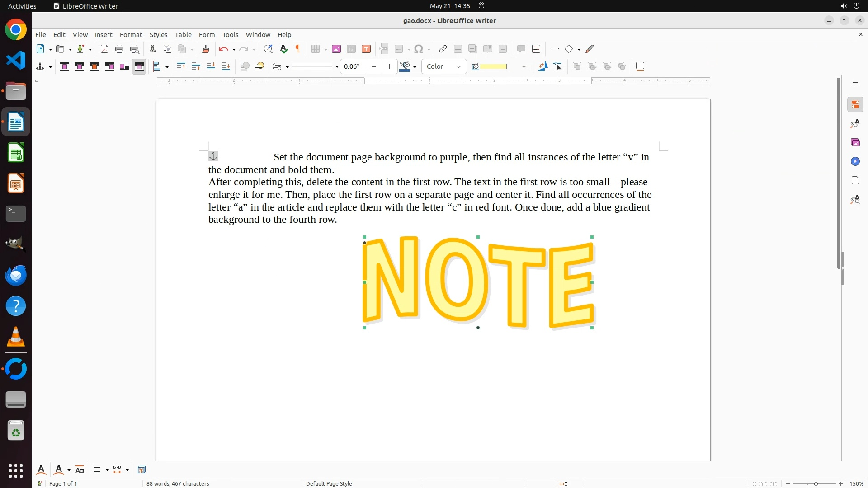Screen dimensions: 868x488
Task: Click word count text in status bar
Action: click(x=178, y=483)
